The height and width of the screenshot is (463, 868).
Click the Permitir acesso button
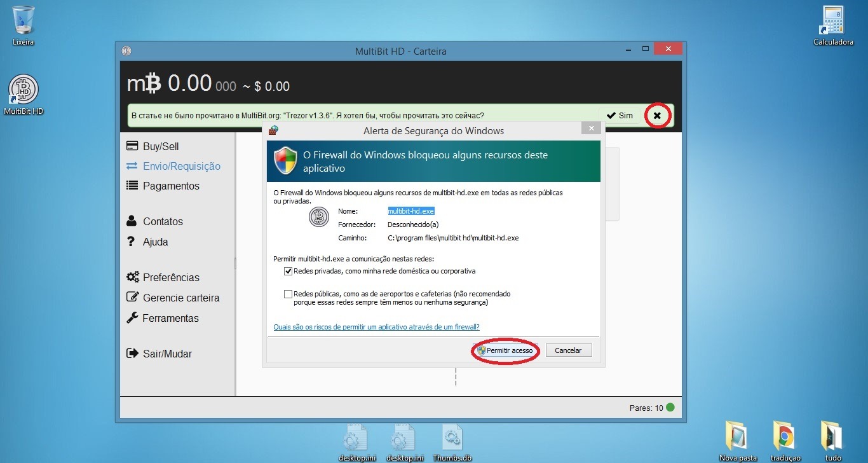click(x=505, y=350)
